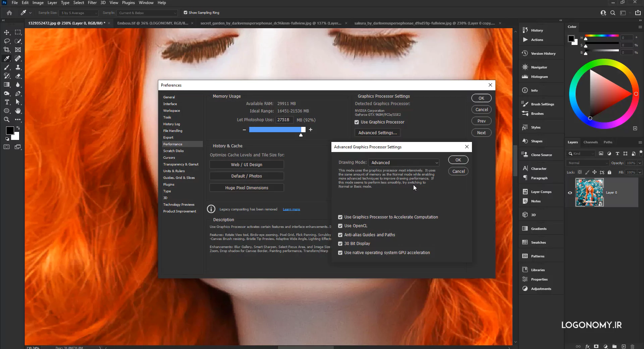Screen dimensions: 644x349
Task: Select the Crop tool
Action: click(7, 50)
